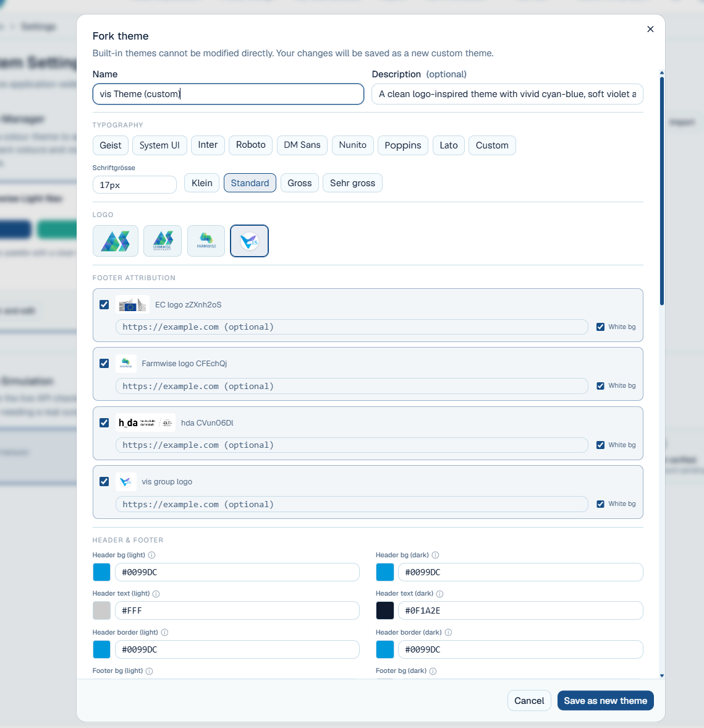Select the vis bird logo thumbnail
This screenshot has width=704, height=728.
click(x=249, y=241)
